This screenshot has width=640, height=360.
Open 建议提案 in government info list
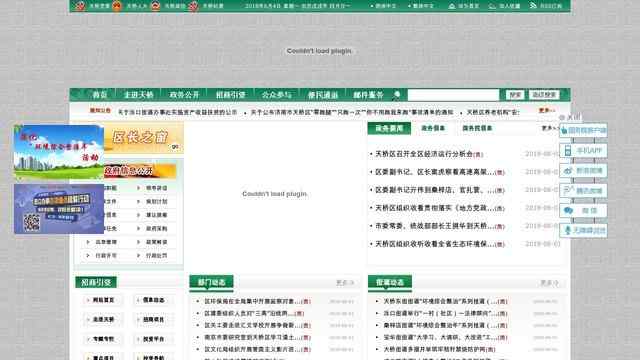(156, 215)
